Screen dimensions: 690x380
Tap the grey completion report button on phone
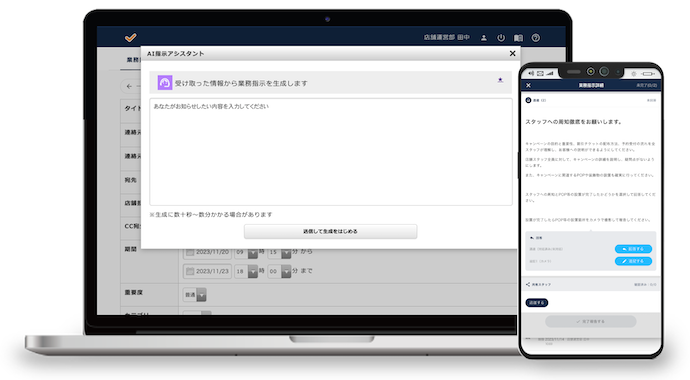591,322
